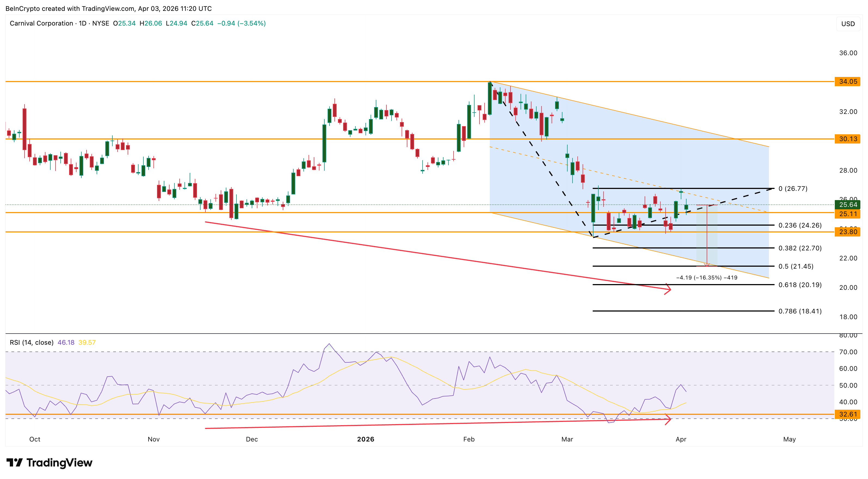
Task: Click the close value C25.64 in legend
Action: click(x=204, y=23)
